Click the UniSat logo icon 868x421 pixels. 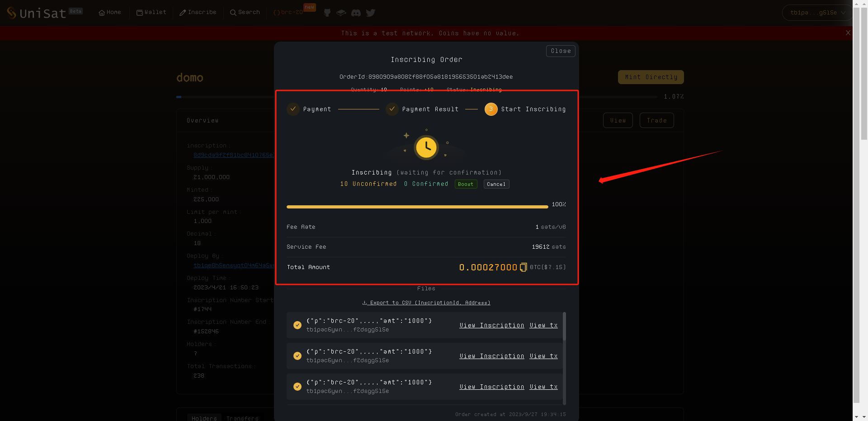(x=12, y=13)
